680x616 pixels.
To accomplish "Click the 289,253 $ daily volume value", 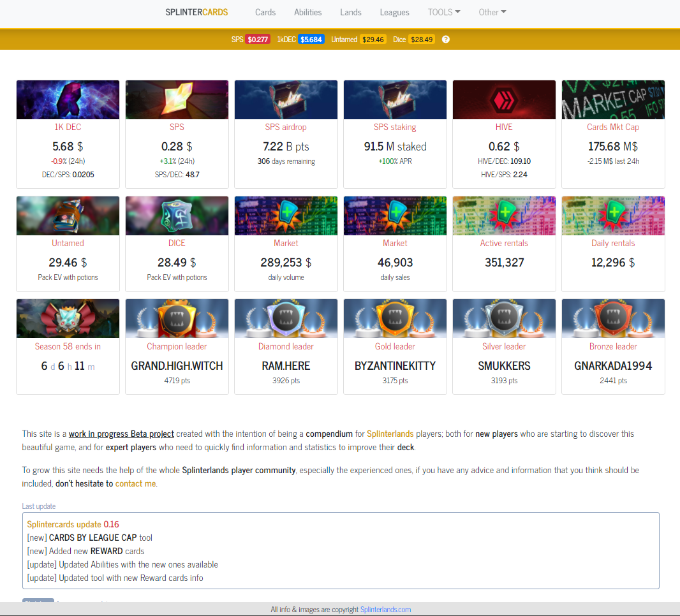I will point(286,263).
